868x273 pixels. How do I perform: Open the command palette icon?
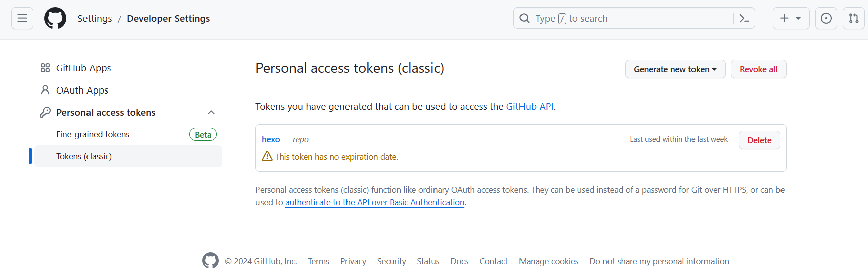[x=744, y=19]
